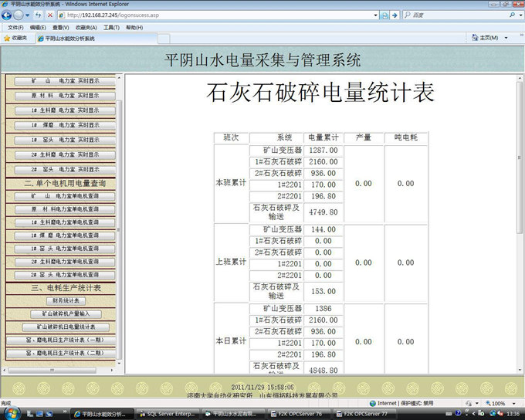Image resolution: width=525 pixels, height=420 pixels.
Task: Click the 财务统计表 button
Action: point(65,301)
